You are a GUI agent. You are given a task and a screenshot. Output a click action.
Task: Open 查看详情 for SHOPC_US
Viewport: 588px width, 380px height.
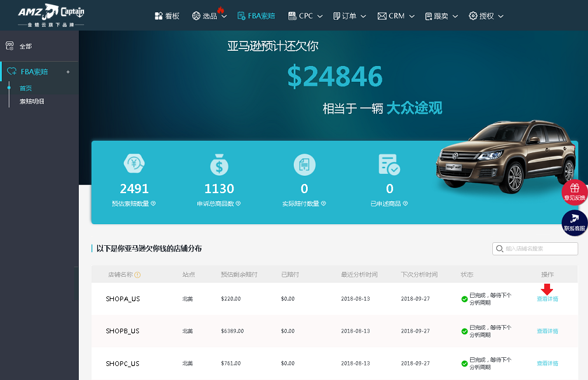point(548,363)
